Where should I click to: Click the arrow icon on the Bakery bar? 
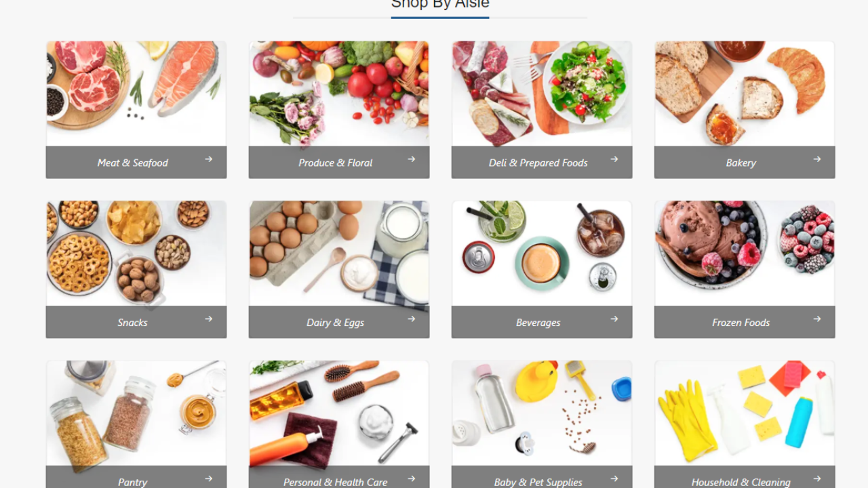pyautogui.click(x=817, y=159)
